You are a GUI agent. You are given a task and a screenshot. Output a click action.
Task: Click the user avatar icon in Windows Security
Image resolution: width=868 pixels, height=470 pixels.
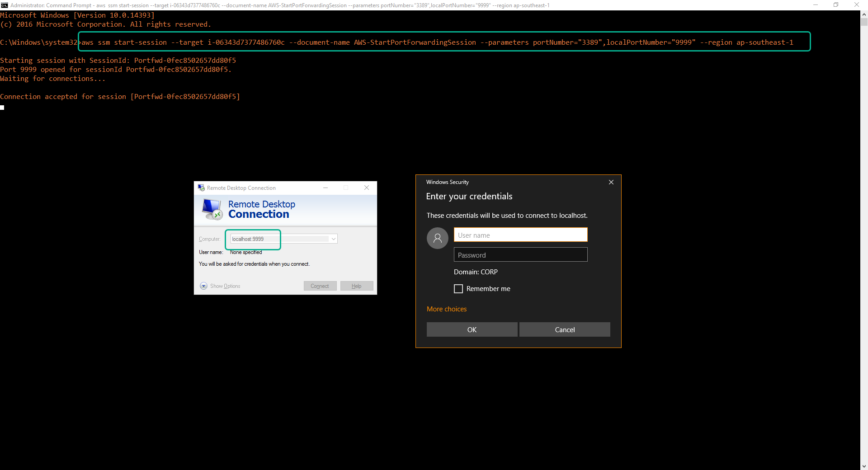click(x=437, y=238)
